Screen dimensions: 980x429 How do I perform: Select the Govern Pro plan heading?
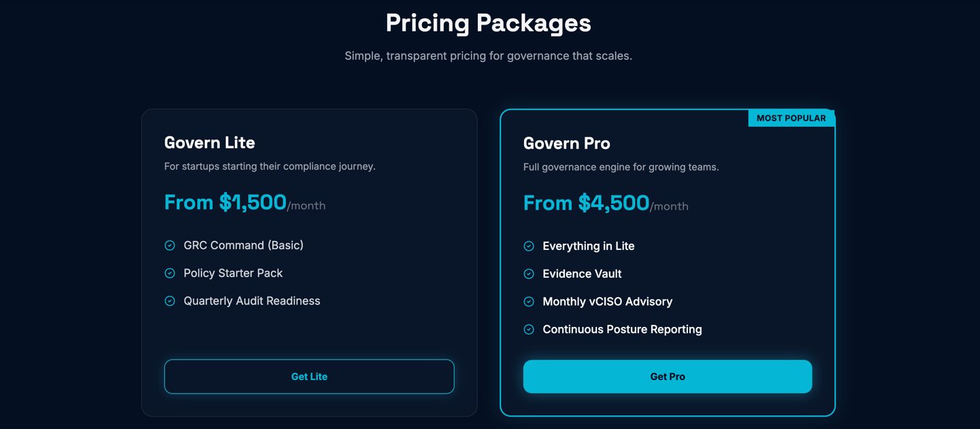click(x=566, y=143)
